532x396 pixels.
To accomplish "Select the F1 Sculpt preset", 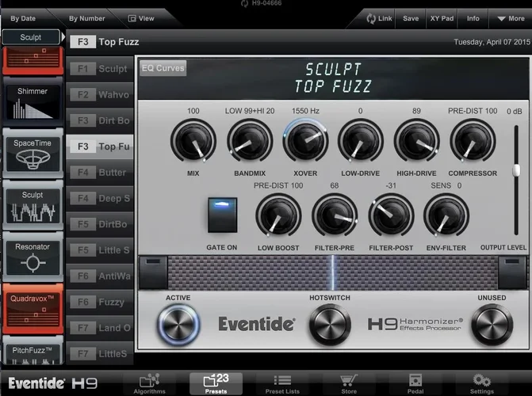I will 100,69.
